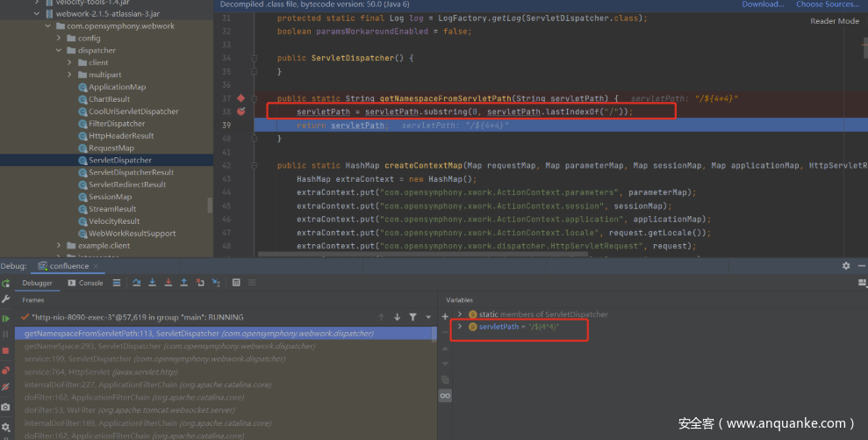The image size is (868, 440).
Task: Expand static members of ServletDispatcher
Action: coord(460,314)
